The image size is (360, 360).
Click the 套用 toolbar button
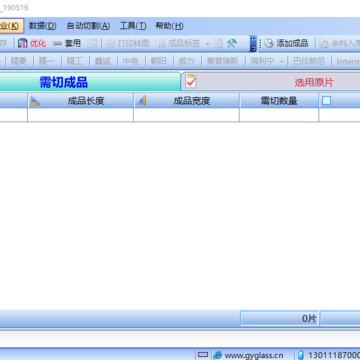(x=67, y=43)
